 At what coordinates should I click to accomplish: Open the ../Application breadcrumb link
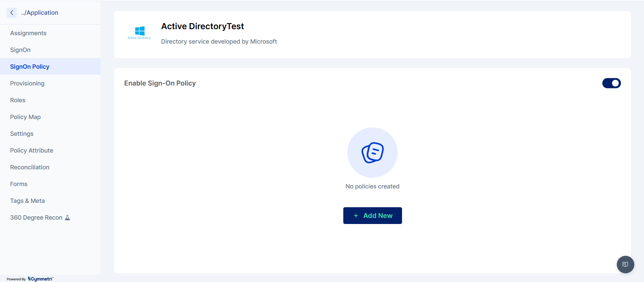pos(40,13)
